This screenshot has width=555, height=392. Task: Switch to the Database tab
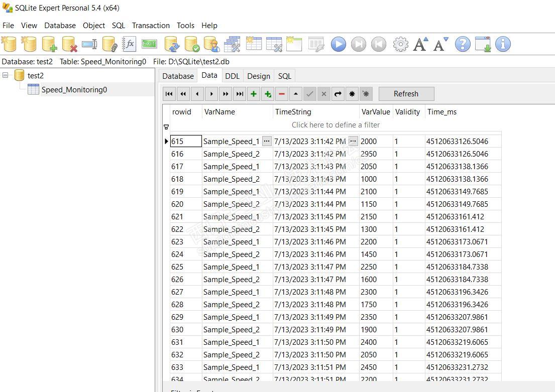tap(178, 76)
